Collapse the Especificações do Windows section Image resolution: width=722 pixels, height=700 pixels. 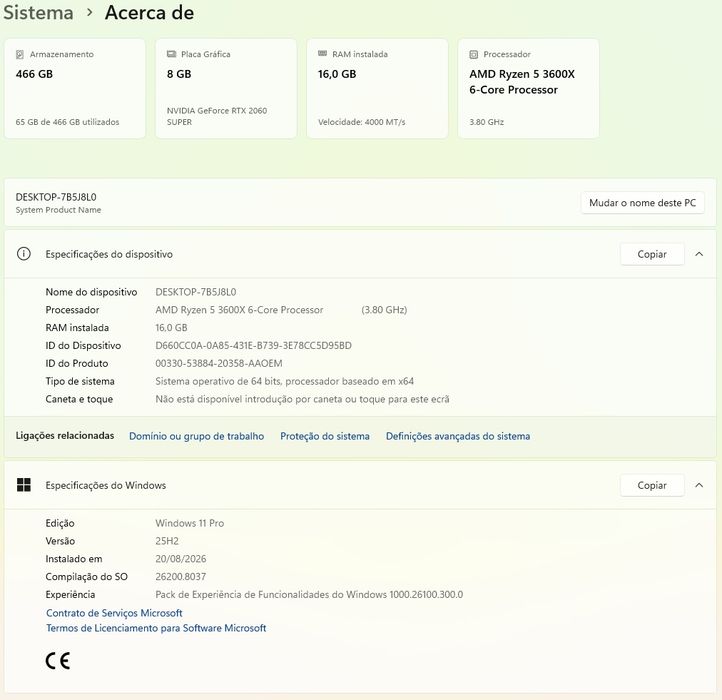pos(699,485)
